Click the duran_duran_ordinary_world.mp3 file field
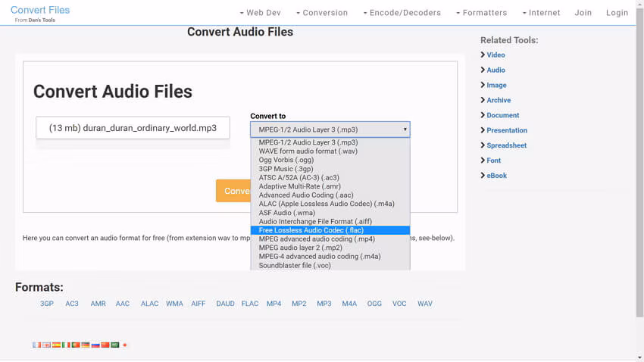Screen dimensions: 644x362 pos(133,128)
